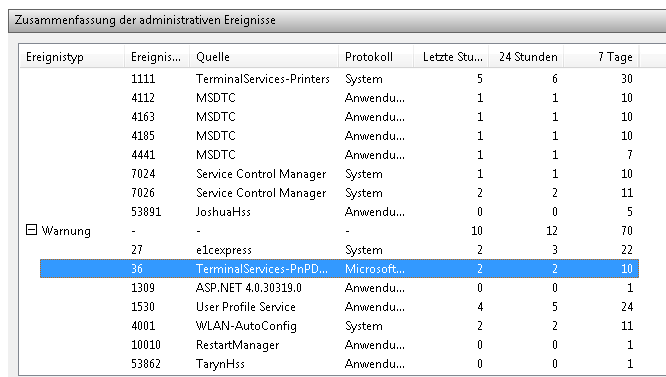Sort by 24 Stunden column header
The image size is (666, 377).
point(526,57)
